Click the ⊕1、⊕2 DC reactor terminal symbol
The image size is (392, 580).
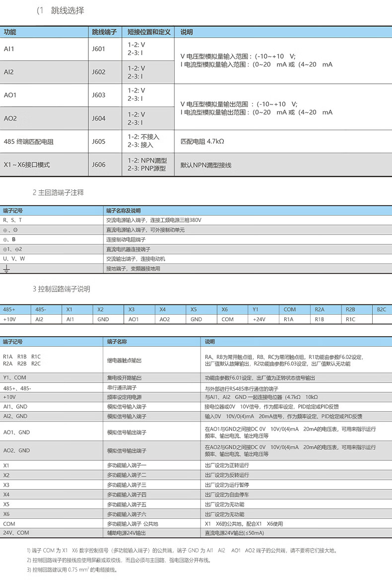click(12, 249)
